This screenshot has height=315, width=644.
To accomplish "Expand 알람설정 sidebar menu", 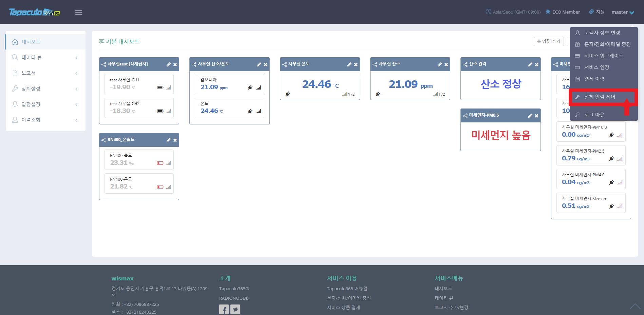I will pos(45,104).
